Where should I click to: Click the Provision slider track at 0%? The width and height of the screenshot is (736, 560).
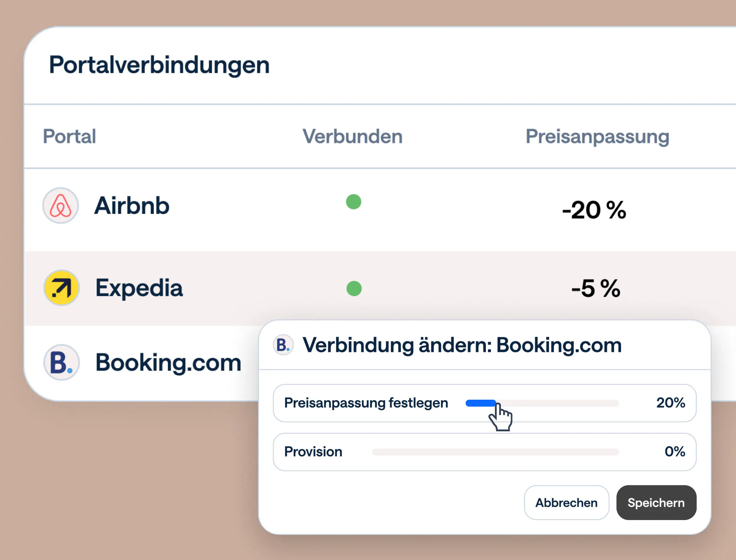(496, 452)
